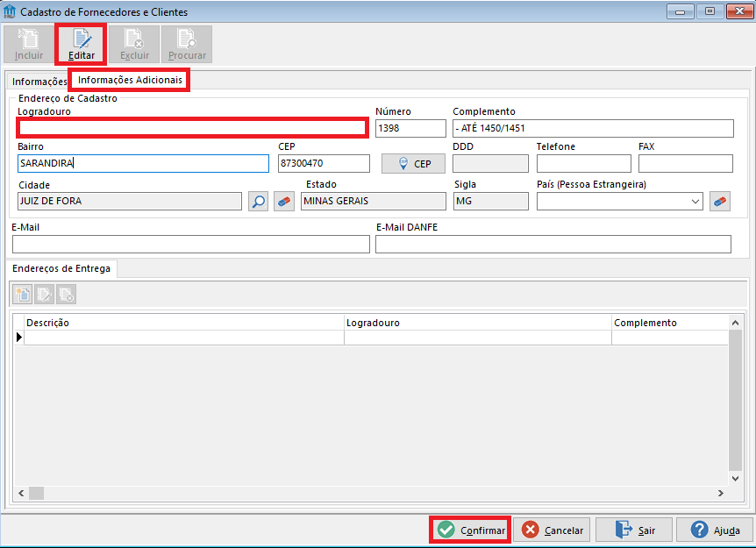Click the E-Mail DANFE input field

(553, 245)
